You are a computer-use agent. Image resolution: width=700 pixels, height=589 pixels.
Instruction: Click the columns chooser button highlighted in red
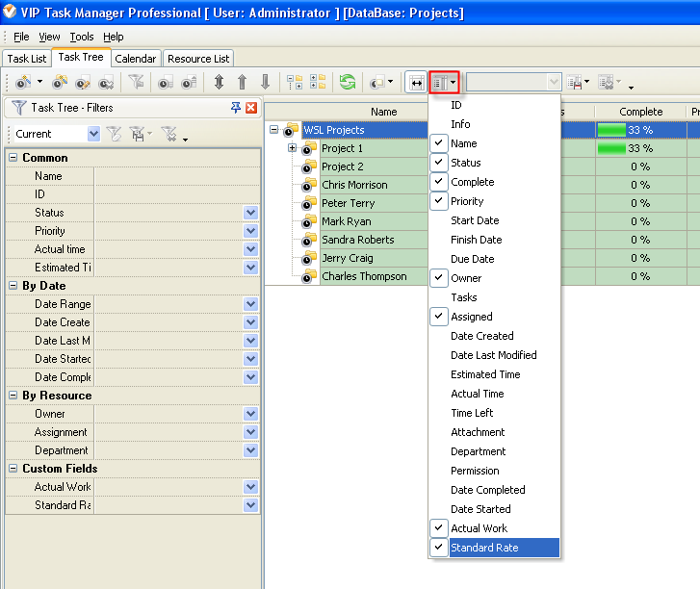(x=444, y=84)
